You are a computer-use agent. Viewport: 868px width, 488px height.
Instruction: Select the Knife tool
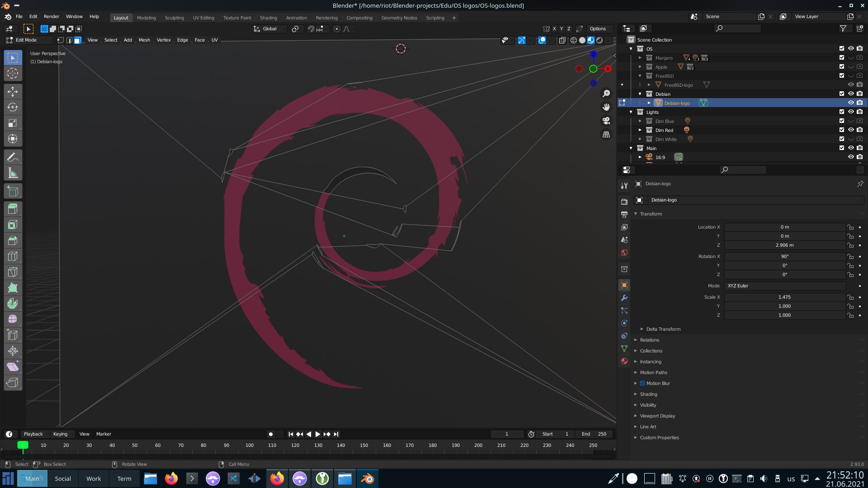13,272
